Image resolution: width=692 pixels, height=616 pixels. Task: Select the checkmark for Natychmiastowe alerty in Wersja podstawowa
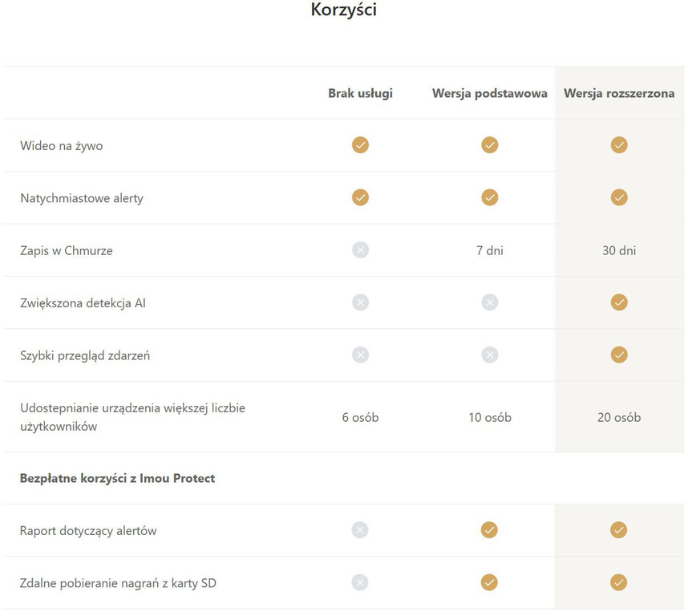click(x=489, y=197)
